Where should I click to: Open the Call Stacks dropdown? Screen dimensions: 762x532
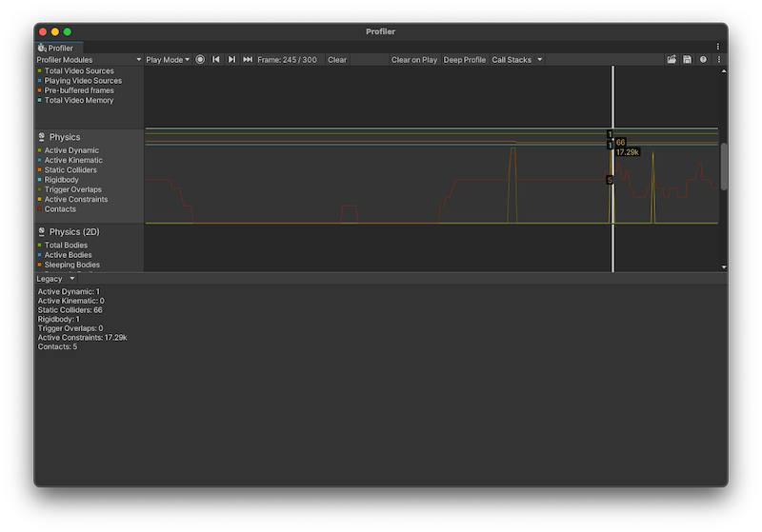point(516,60)
